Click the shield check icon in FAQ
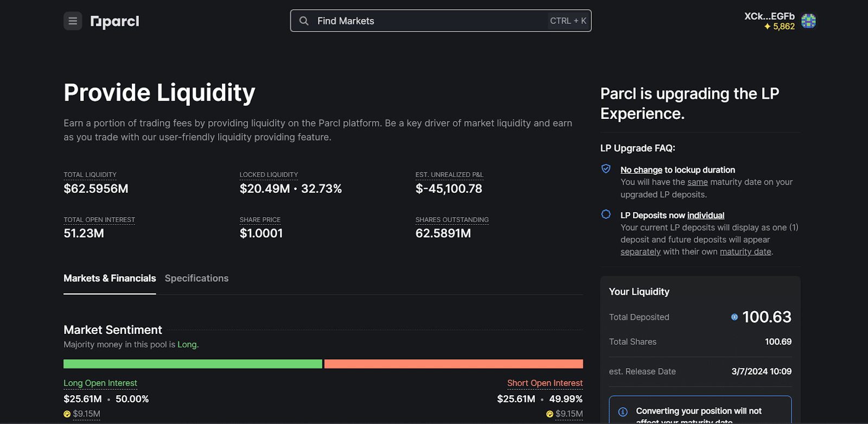868x424 pixels. (x=606, y=169)
